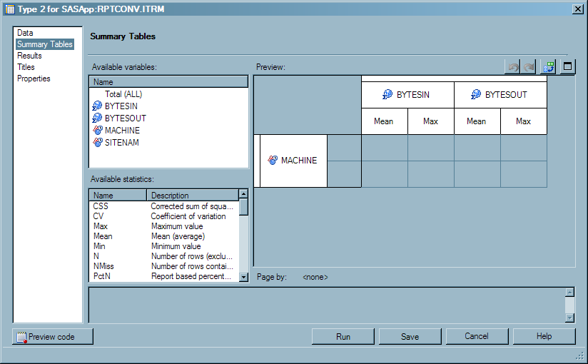Click the Preview code button
The height and width of the screenshot is (364, 588).
click(53, 337)
